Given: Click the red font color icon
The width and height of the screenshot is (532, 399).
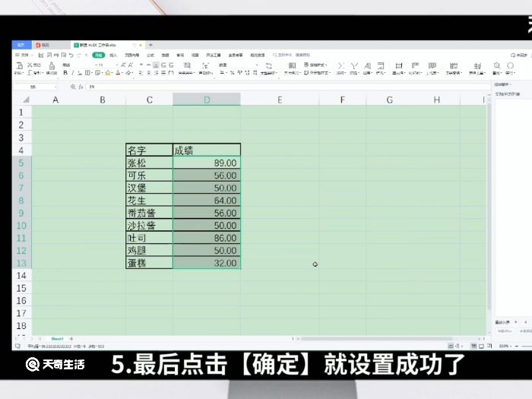Looking at the screenshot, I should [x=118, y=73].
